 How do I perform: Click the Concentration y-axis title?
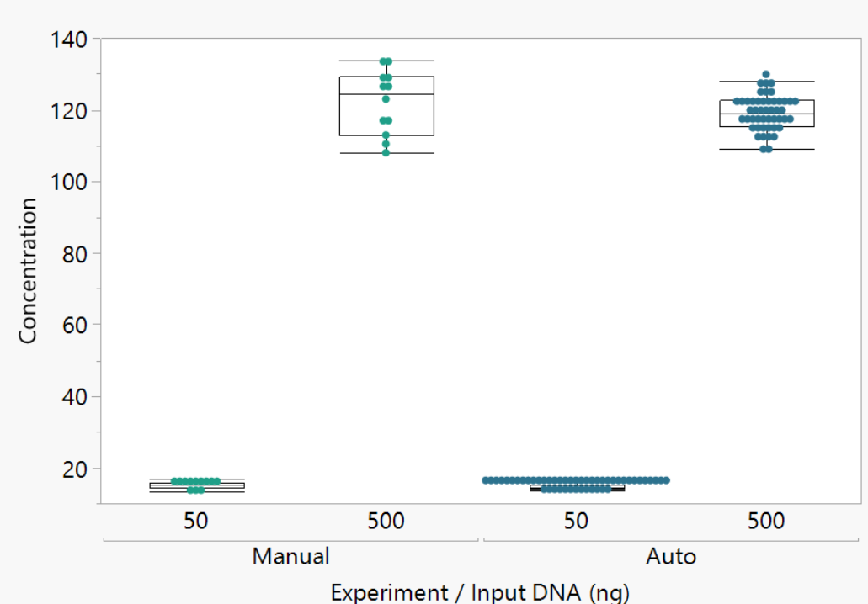coord(28,270)
